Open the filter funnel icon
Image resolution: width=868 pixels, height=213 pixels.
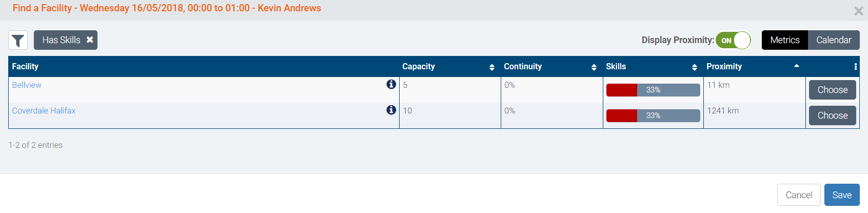pos(18,40)
